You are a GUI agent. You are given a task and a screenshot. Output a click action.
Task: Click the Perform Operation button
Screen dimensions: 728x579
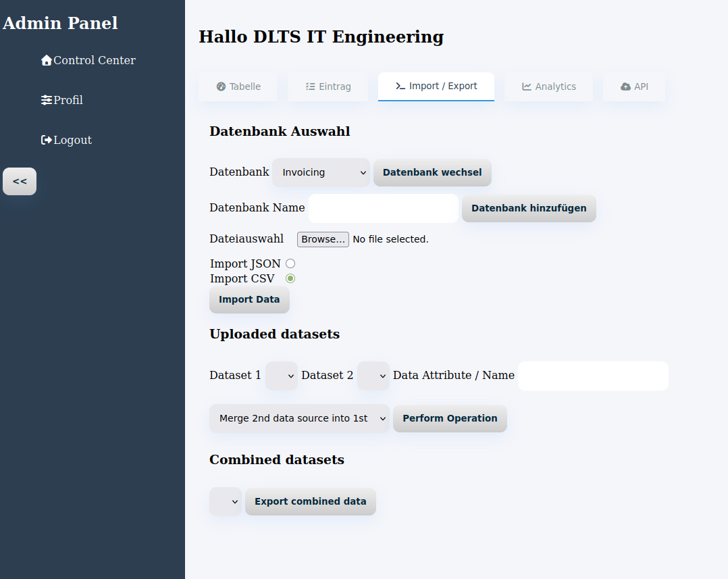[x=450, y=418]
